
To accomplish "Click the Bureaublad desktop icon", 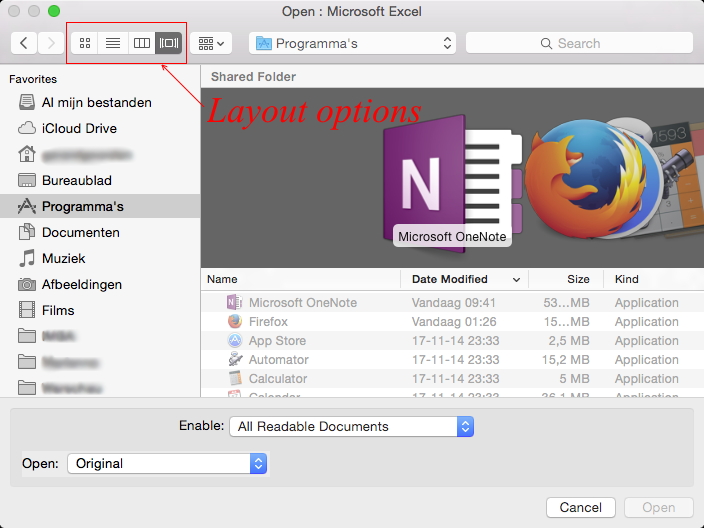I will click(27, 180).
